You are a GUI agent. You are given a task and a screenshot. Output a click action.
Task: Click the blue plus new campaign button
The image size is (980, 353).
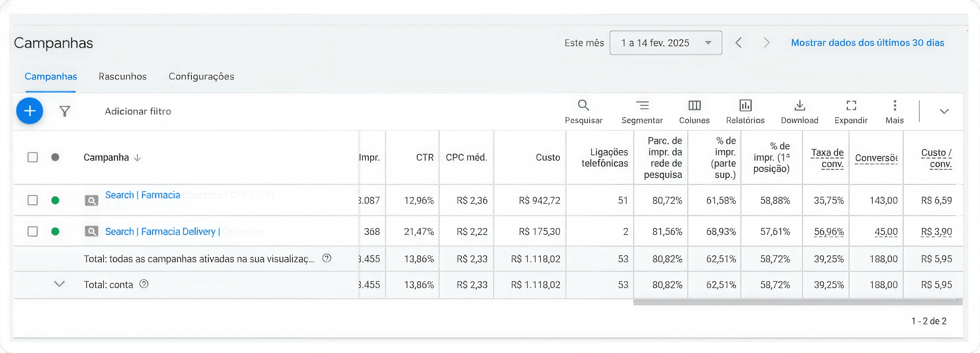[x=30, y=111]
